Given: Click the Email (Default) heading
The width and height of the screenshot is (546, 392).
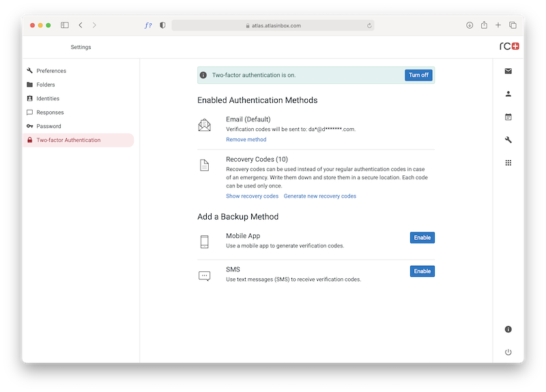Looking at the screenshot, I should (248, 119).
